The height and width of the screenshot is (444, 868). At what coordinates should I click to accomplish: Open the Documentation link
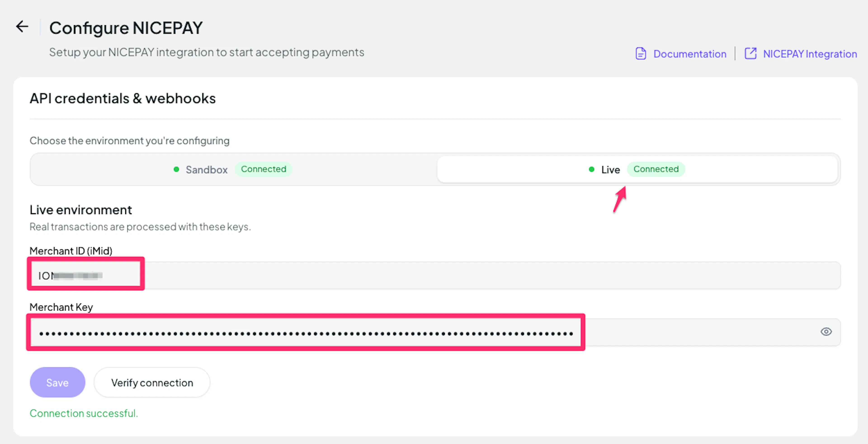pos(690,54)
